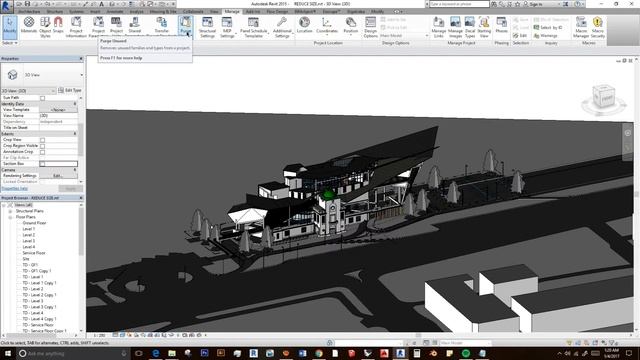Screen dimensions: 640x360
Task: Toggle the Crop View checkbox
Action: tap(42, 140)
